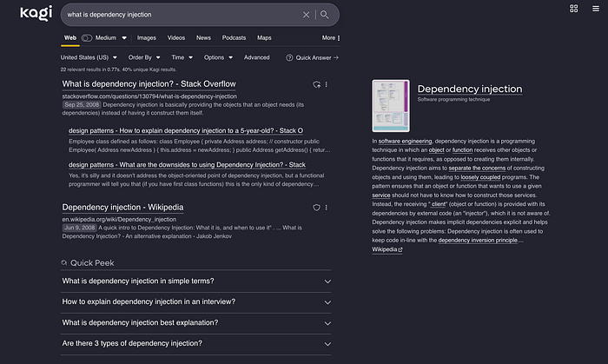Open more options for Wikipedia result
The image size is (608, 364).
[326, 208]
